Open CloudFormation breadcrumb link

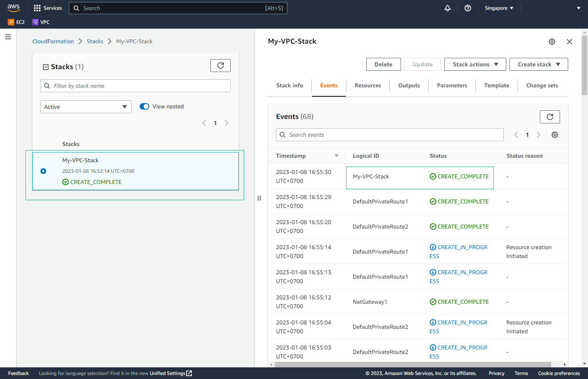click(53, 41)
